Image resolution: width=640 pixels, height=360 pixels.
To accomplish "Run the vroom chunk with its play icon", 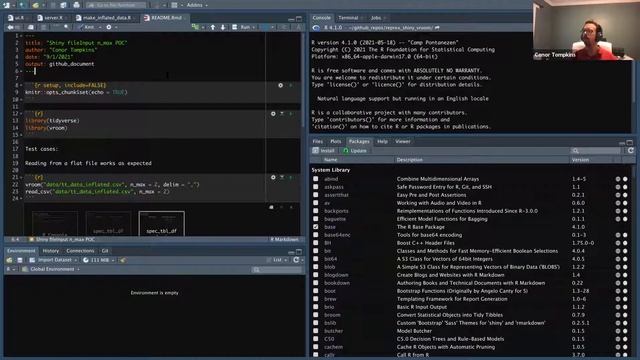I will (291, 178).
